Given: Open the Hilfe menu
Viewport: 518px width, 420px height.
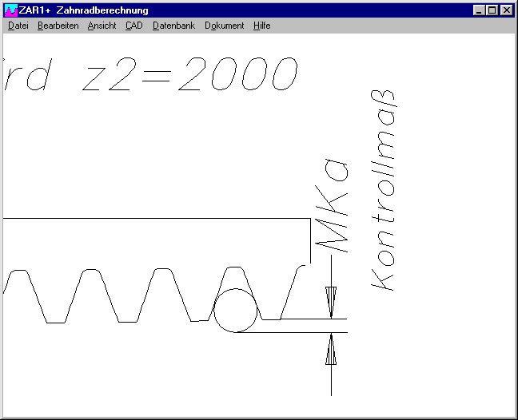Looking at the screenshot, I should click(262, 26).
